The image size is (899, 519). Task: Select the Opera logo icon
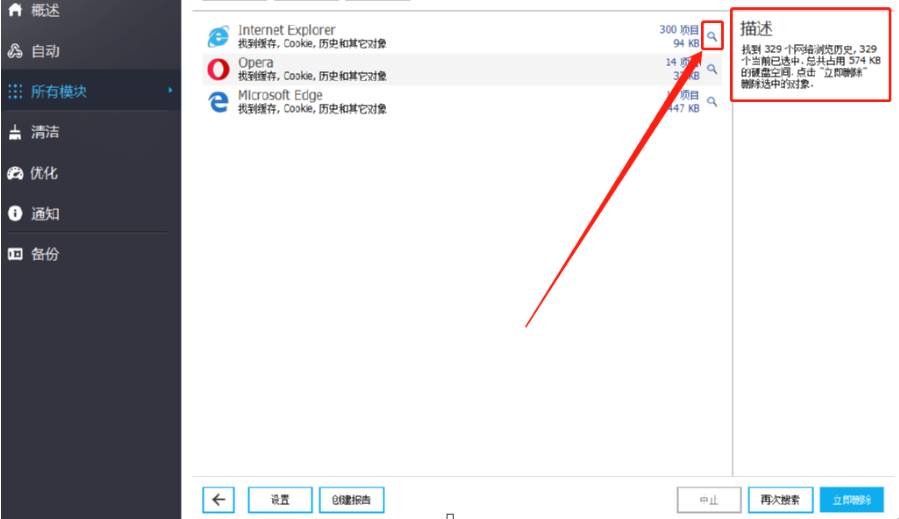218,69
